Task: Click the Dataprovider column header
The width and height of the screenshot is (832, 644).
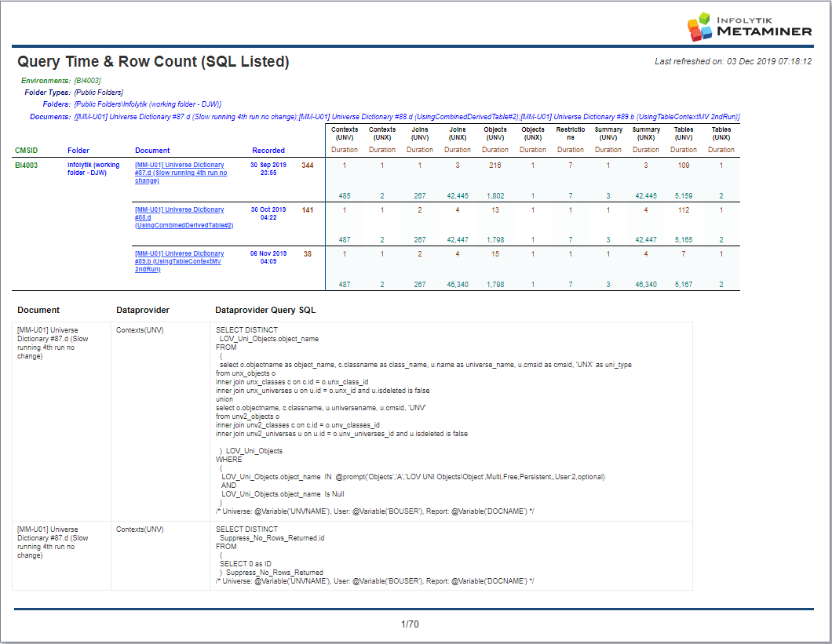Action: [x=143, y=311]
